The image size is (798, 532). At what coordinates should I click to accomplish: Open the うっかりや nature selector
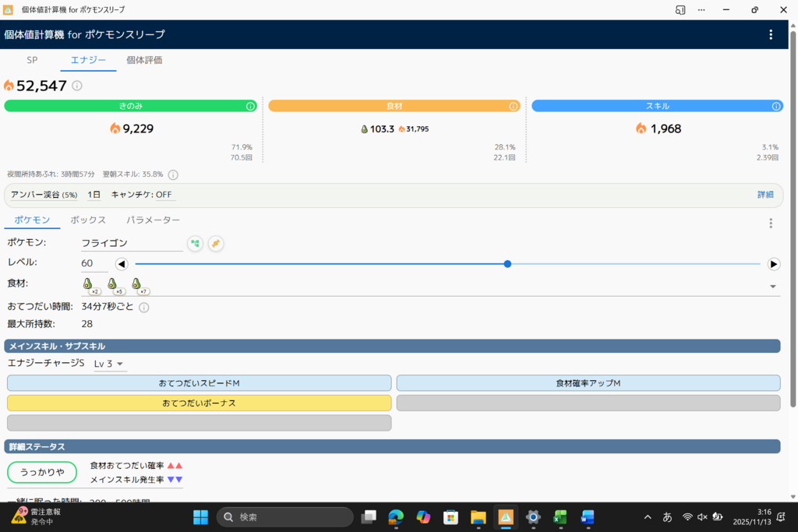coord(42,473)
